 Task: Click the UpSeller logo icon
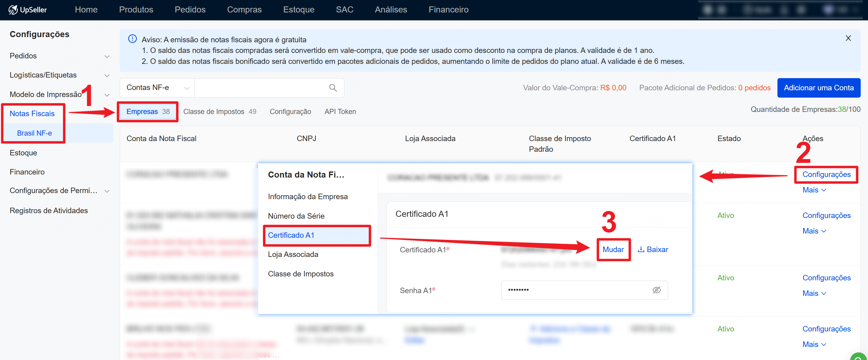coord(13,10)
